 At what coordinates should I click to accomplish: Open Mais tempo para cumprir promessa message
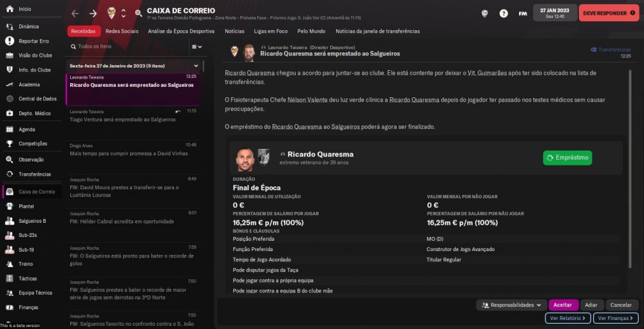133,157
